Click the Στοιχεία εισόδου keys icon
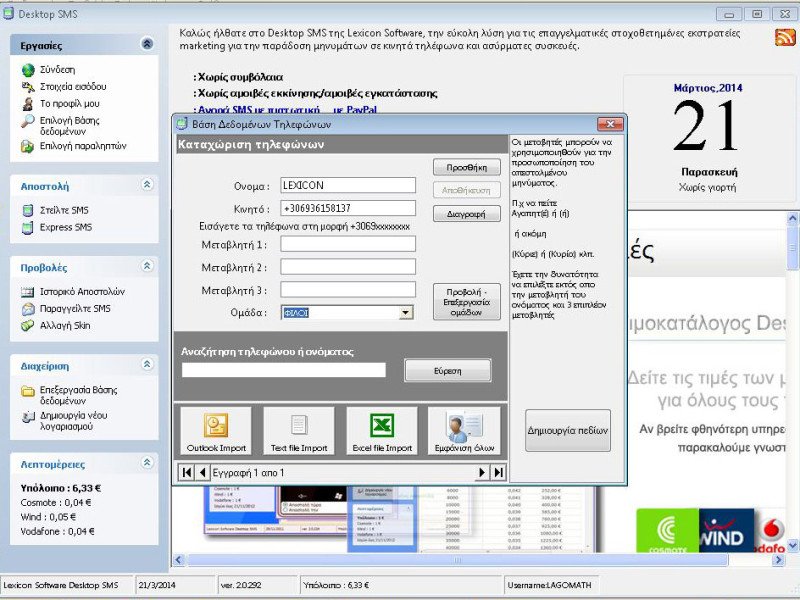This screenshot has height=600, width=800. 28,87
